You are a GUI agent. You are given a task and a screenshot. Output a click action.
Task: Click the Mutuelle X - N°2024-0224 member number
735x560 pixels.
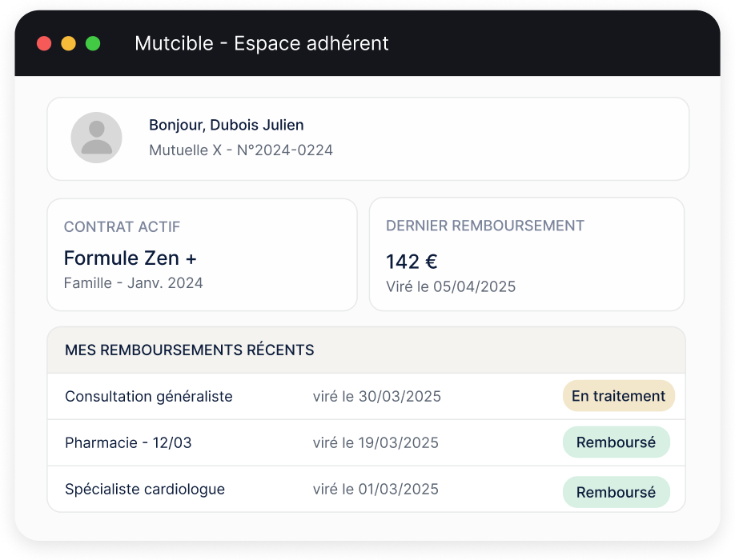(x=241, y=150)
